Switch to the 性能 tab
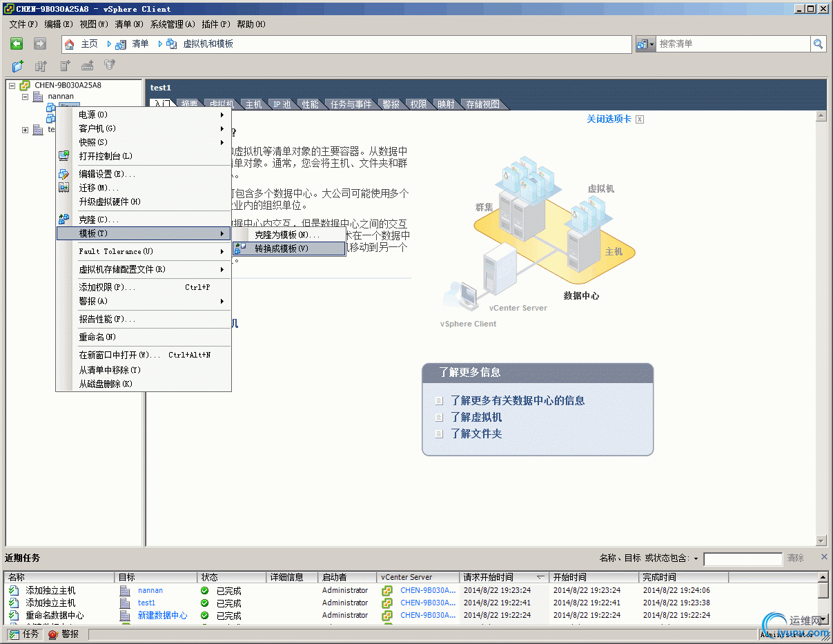Image resolution: width=833 pixels, height=644 pixels. tap(311, 104)
